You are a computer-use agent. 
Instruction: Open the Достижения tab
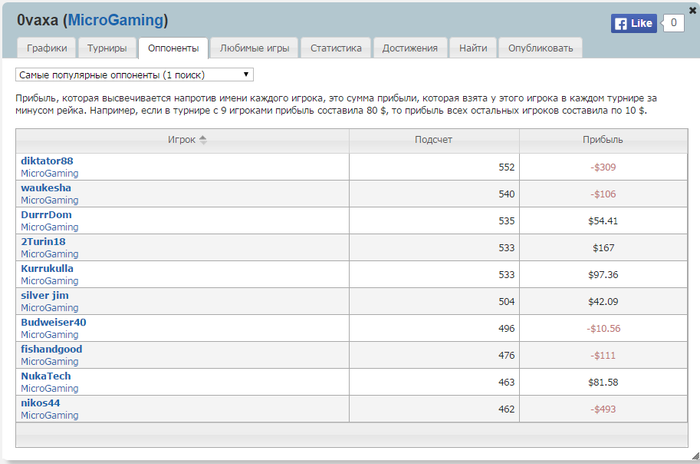410,48
